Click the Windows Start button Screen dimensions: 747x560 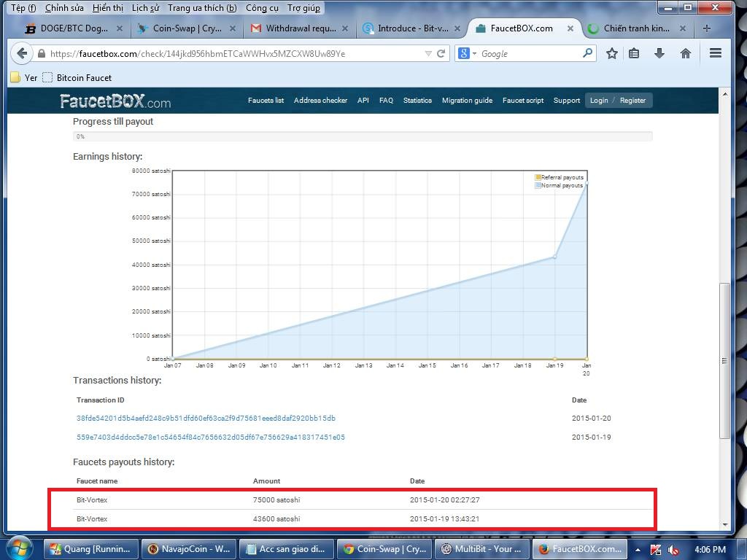19,548
